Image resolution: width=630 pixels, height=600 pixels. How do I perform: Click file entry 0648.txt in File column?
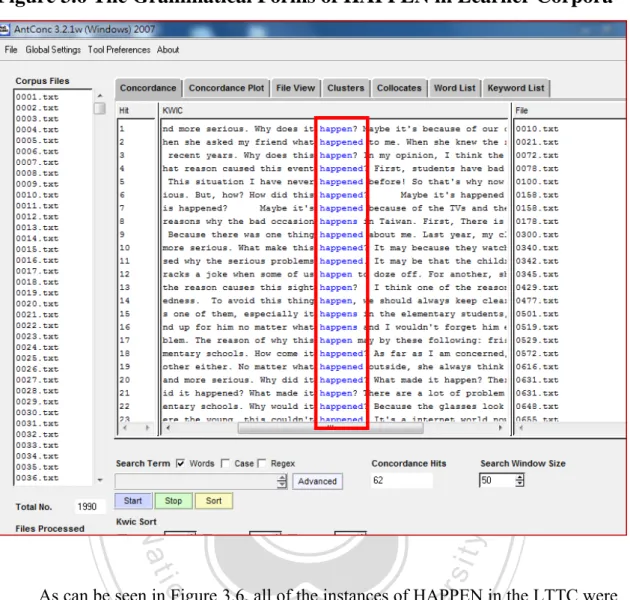click(x=537, y=406)
